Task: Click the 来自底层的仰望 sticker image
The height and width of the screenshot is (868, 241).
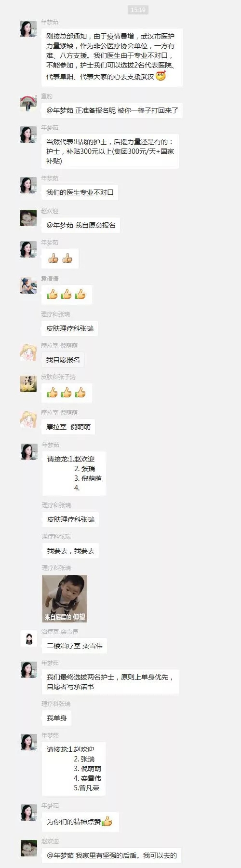Action: [x=65, y=598]
